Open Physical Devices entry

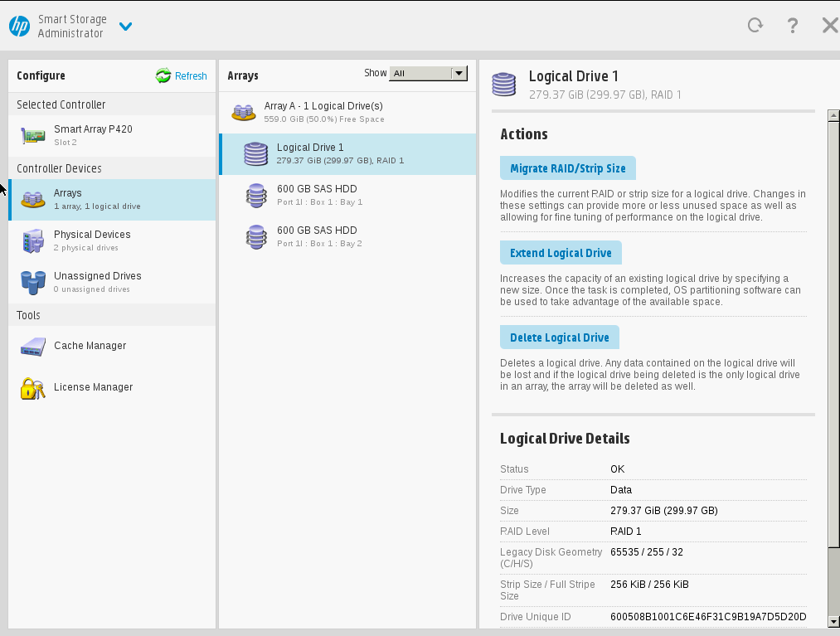point(113,240)
